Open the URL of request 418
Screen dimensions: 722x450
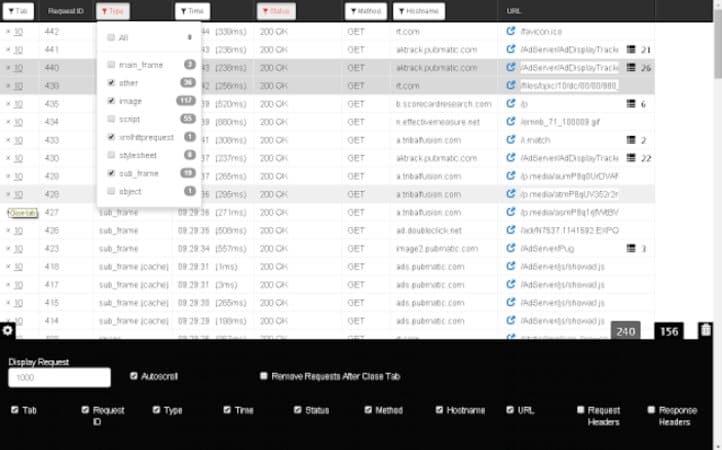click(x=510, y=266)
